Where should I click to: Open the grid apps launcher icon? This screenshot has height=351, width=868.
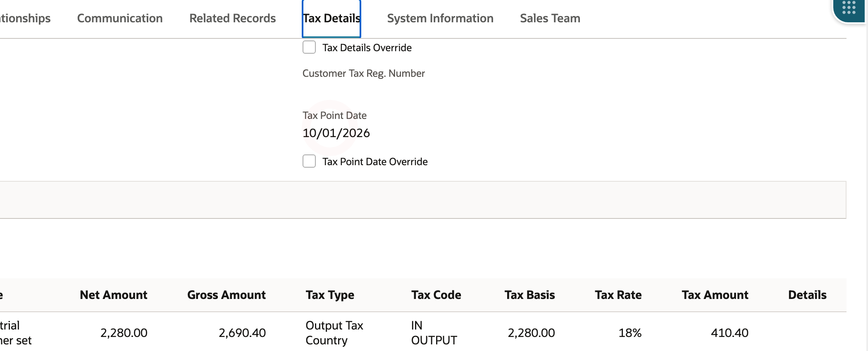click(849, 8)
